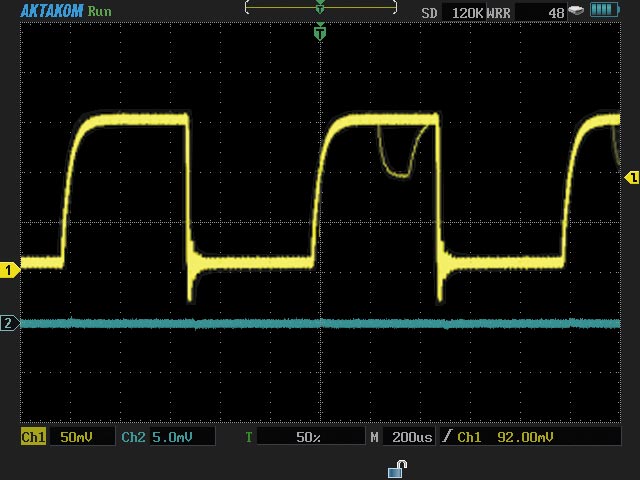640x480 pixels.
Task: Toggle the unlocked padlock icon
Action: (x=397, y=468)
